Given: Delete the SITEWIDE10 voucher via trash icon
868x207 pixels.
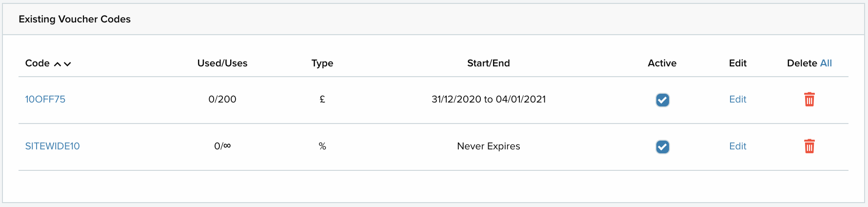Looking at the screenshot, I should click(x=809, y=146).
